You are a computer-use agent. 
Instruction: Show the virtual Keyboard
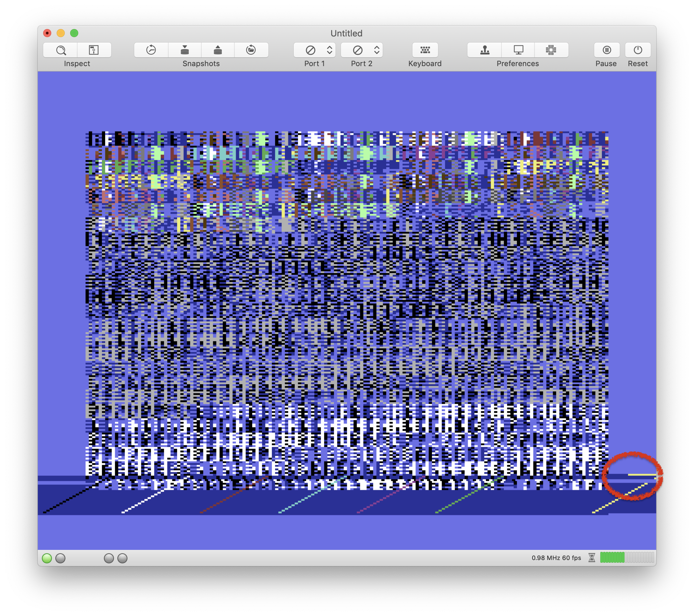pyautogui.click(x=425, y=50)
